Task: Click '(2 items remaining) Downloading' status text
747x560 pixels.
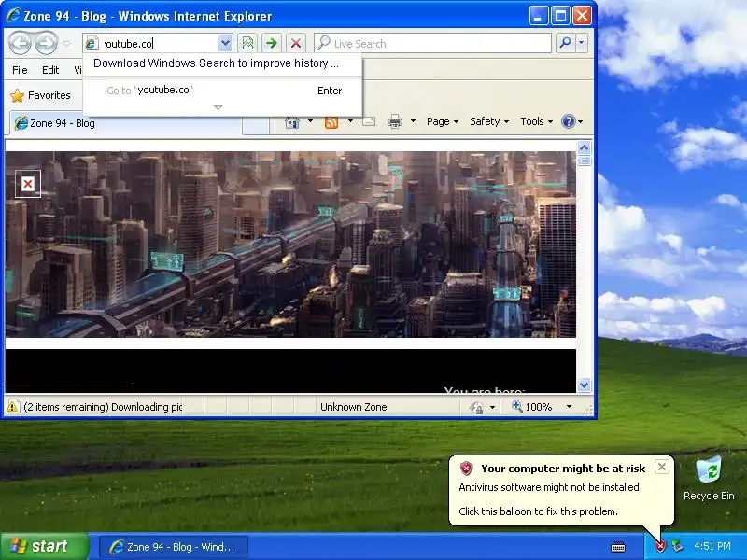Action: (x=103, y=407)
